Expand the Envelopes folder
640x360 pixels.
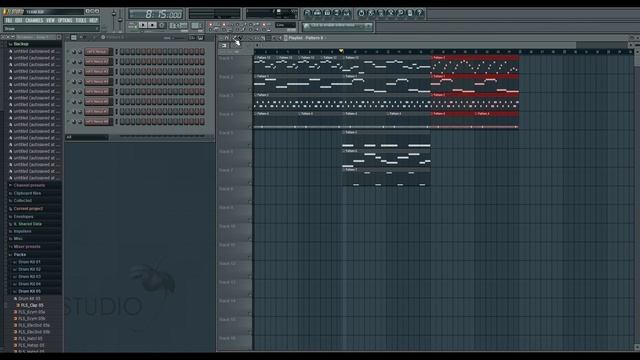point(23,216)
